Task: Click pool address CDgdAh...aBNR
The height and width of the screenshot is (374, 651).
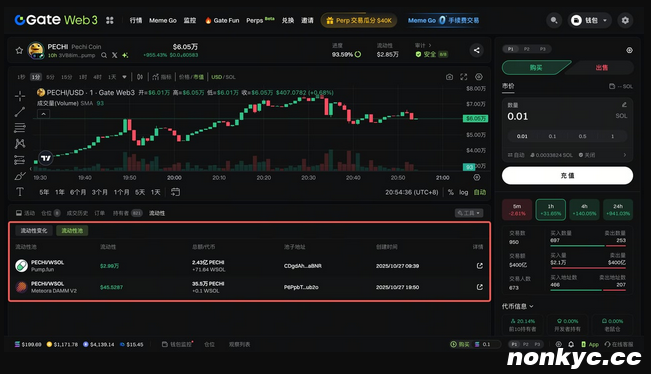Action: point(303,266)
